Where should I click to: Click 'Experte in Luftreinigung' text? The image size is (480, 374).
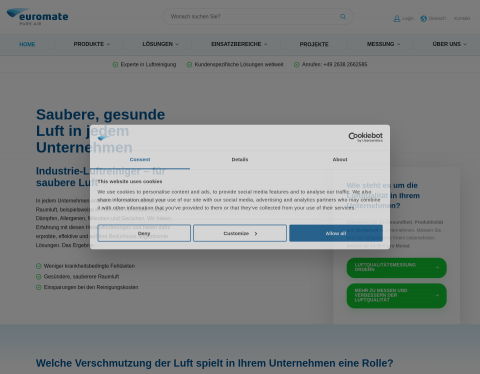click(x=148, y=65)
